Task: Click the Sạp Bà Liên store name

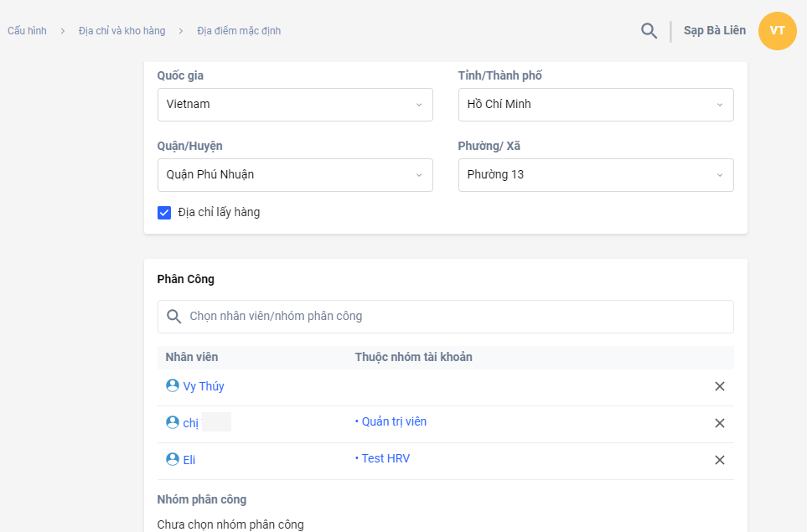Action: tap(714, 31)
